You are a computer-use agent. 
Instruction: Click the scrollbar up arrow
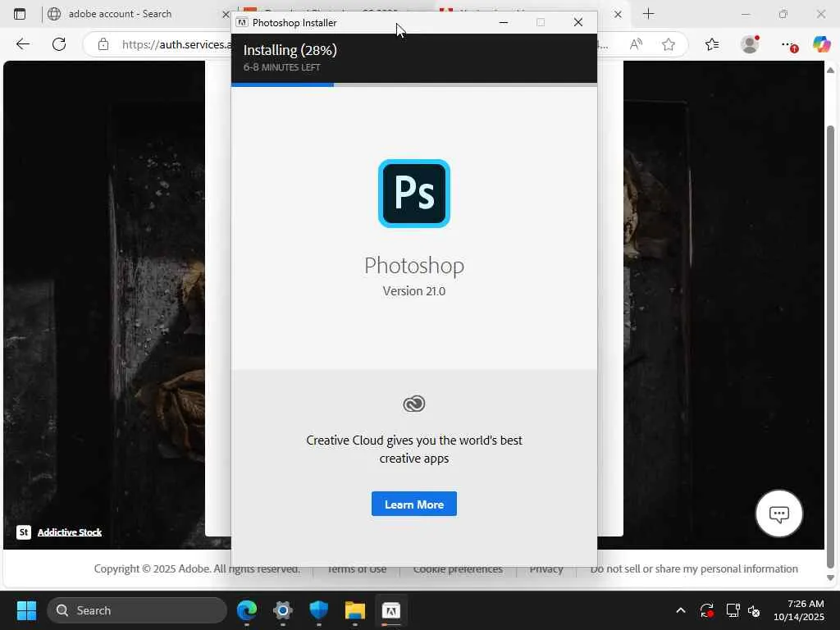830,71
